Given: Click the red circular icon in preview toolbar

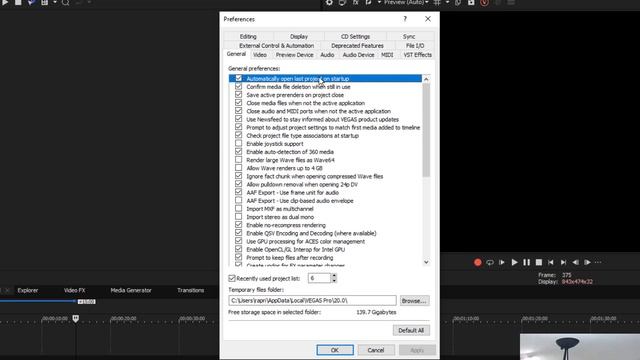Looking at the screenshot, I should [x=484, y=2].
